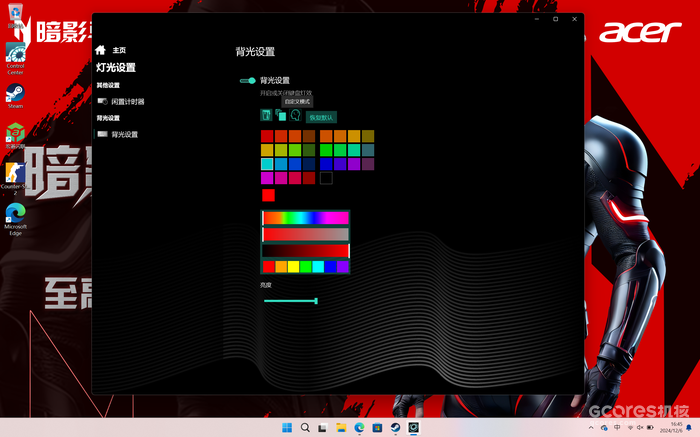This screenshot has height=437, width=700.
Task: Open the green Acer app desktop icon
Action: click(15, 136)
